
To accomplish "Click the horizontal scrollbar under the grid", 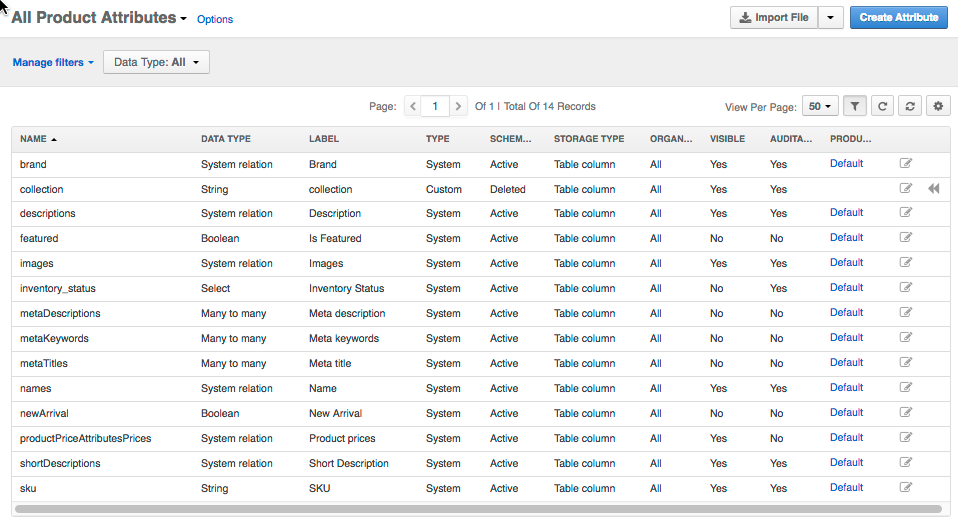I will 478,509.
